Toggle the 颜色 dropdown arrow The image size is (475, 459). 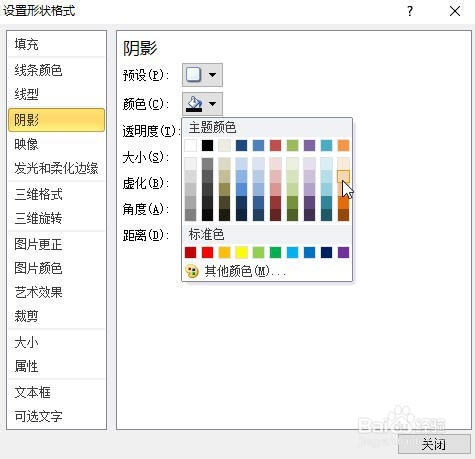(x=212, y=104)
